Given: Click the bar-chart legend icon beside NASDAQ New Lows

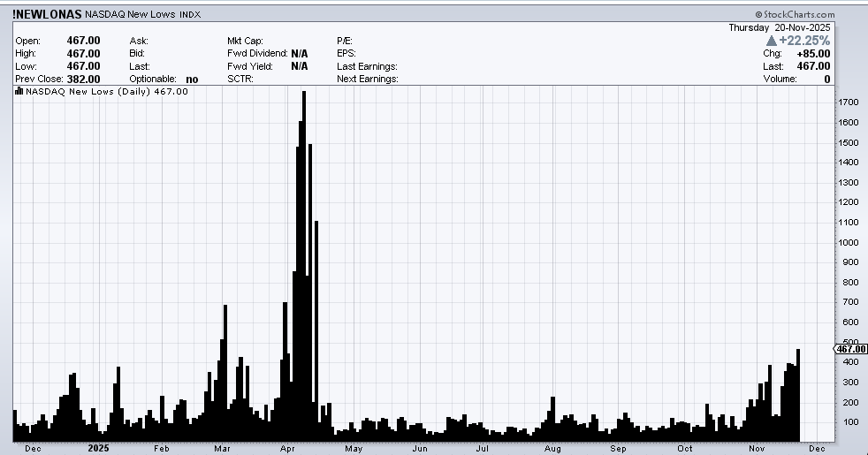Looking at the screenshot, I should pyautogui.click(x=19, y=92).
